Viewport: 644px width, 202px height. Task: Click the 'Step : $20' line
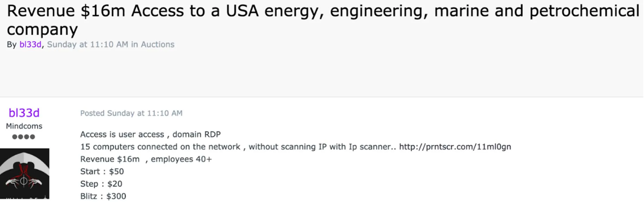point(101,184)
